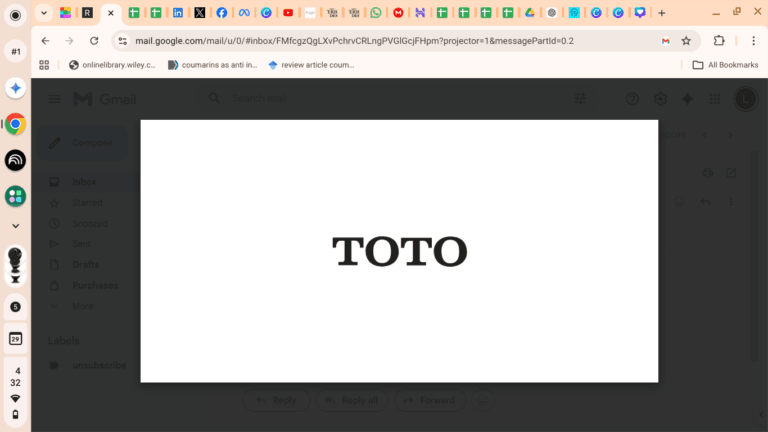
Task: Launch Chrome from the shelf
Action: coord(15,124)
